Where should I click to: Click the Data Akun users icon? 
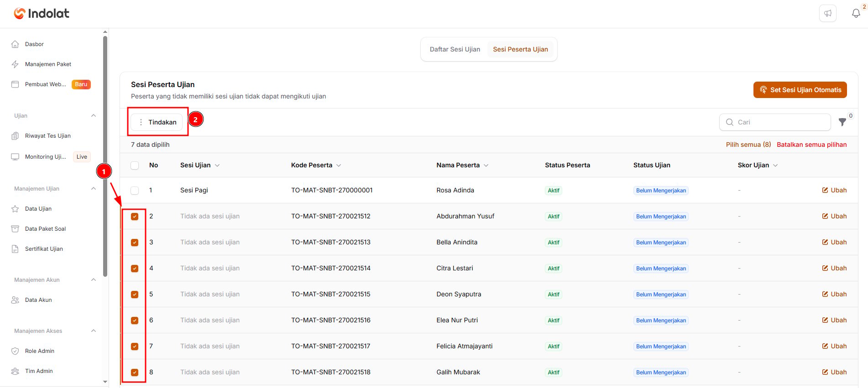(15, 300)
